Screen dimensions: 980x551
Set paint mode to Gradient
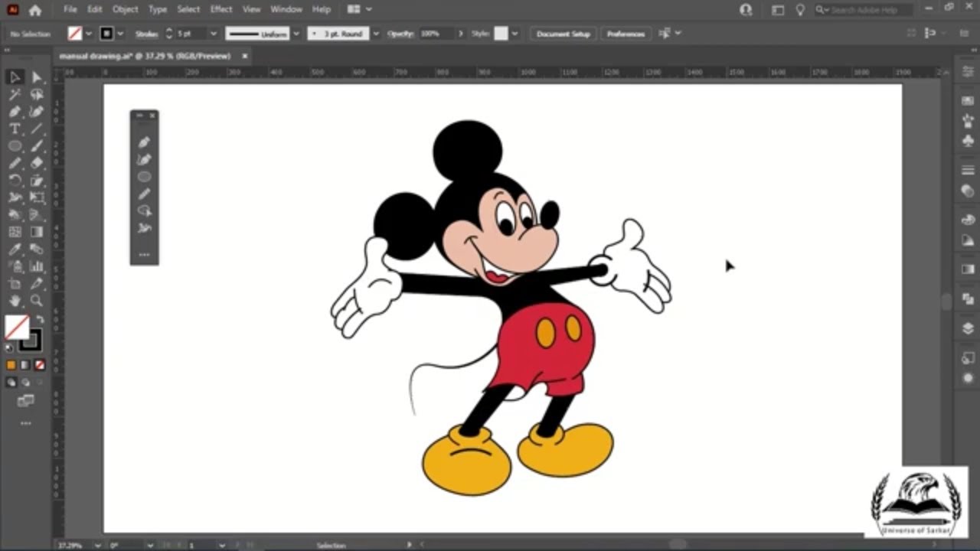(x=25, y=365)
